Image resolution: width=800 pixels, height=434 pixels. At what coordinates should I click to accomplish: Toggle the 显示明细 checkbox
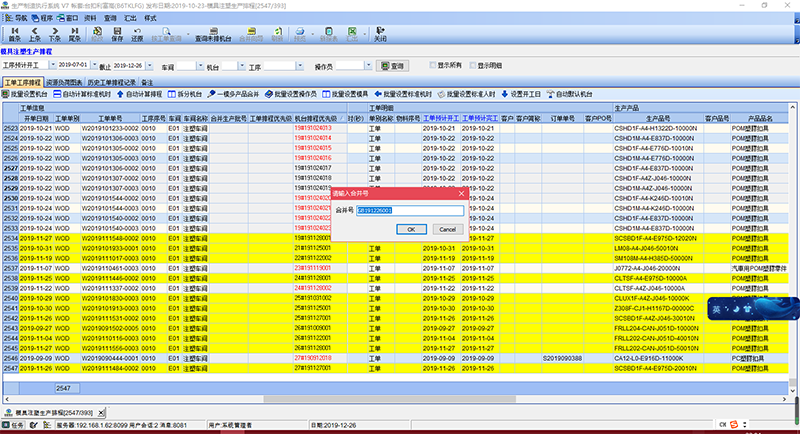click(473, 65)
